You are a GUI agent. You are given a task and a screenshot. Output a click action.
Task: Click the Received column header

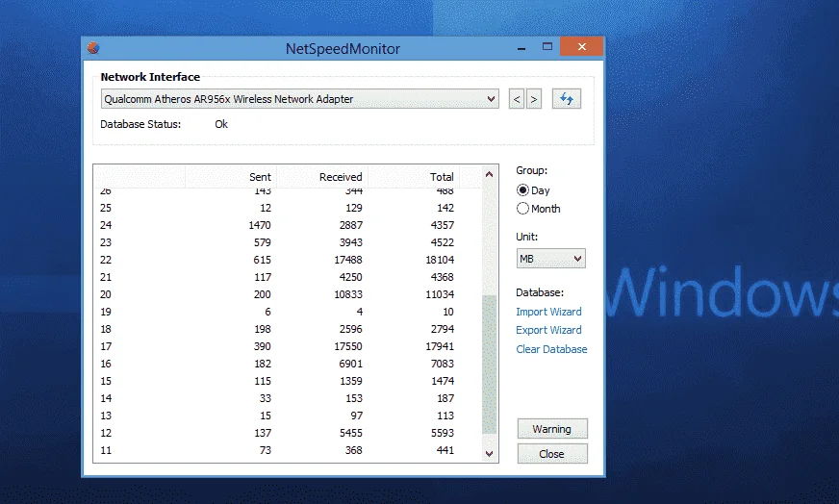322,177
